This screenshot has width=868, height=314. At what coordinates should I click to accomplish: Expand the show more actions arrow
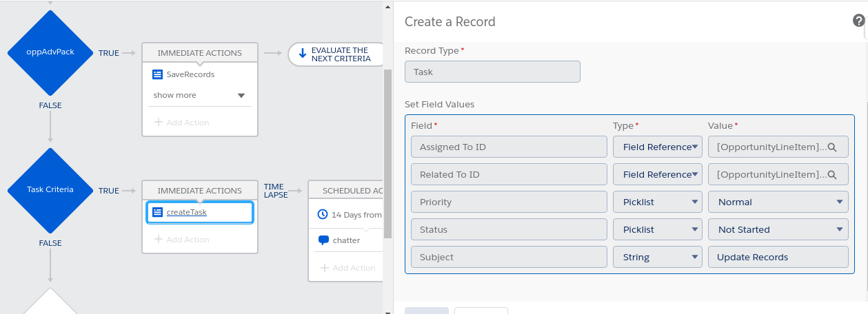241,96
